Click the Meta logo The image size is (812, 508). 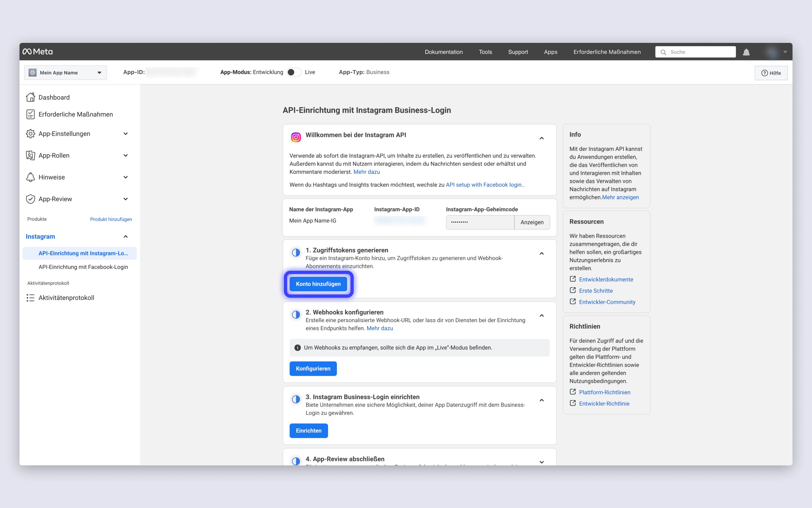point(38,52)
